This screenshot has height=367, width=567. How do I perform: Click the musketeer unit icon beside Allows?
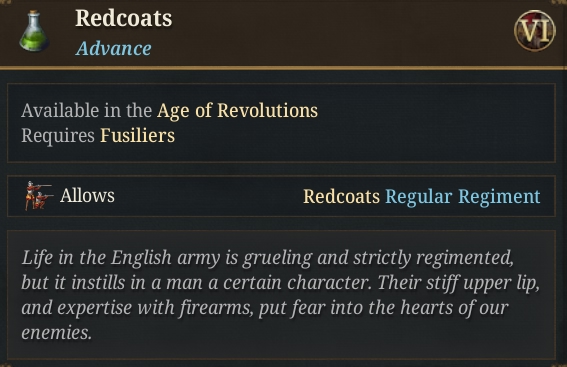(x=38, y=196)
